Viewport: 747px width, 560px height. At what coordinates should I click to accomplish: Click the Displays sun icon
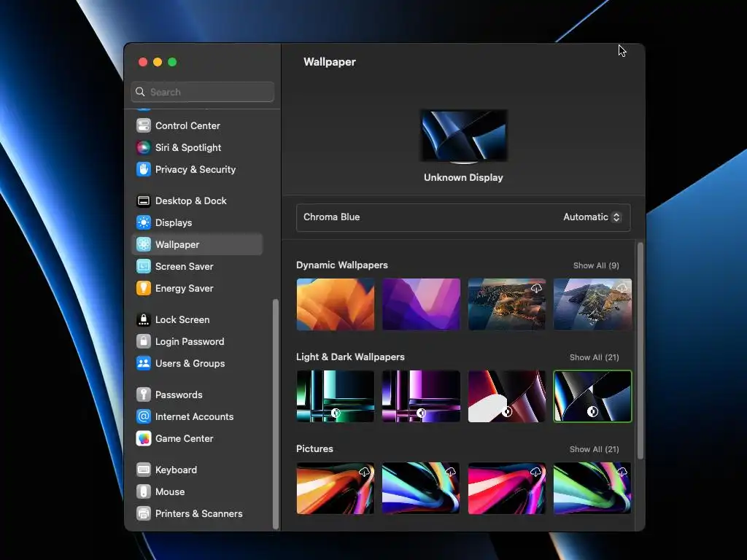pyautogui.click(x=144, y=223)
